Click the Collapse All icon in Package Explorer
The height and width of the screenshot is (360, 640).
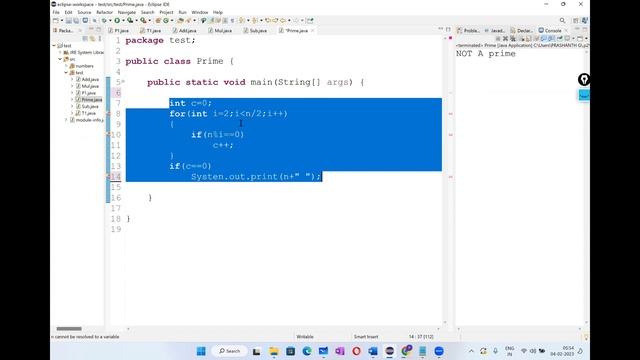pyautogui.click(x=85, y=38)
